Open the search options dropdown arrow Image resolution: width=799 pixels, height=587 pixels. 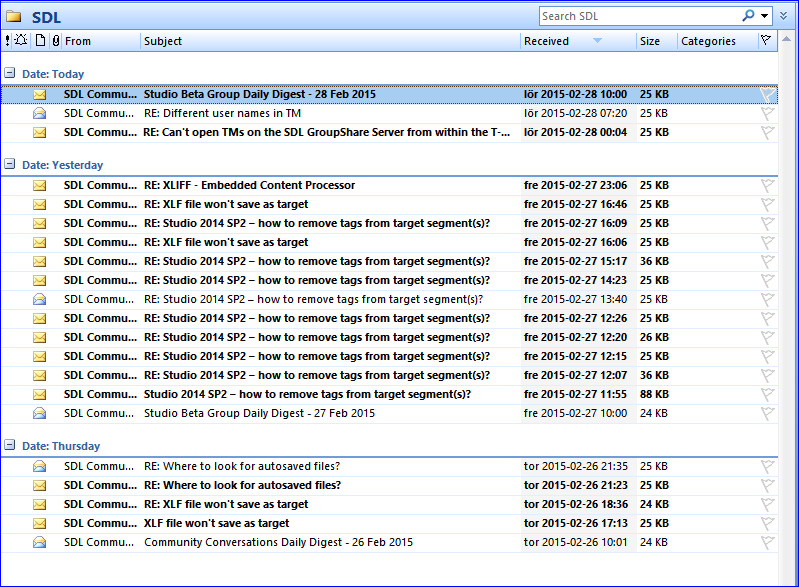pos(765,16)
